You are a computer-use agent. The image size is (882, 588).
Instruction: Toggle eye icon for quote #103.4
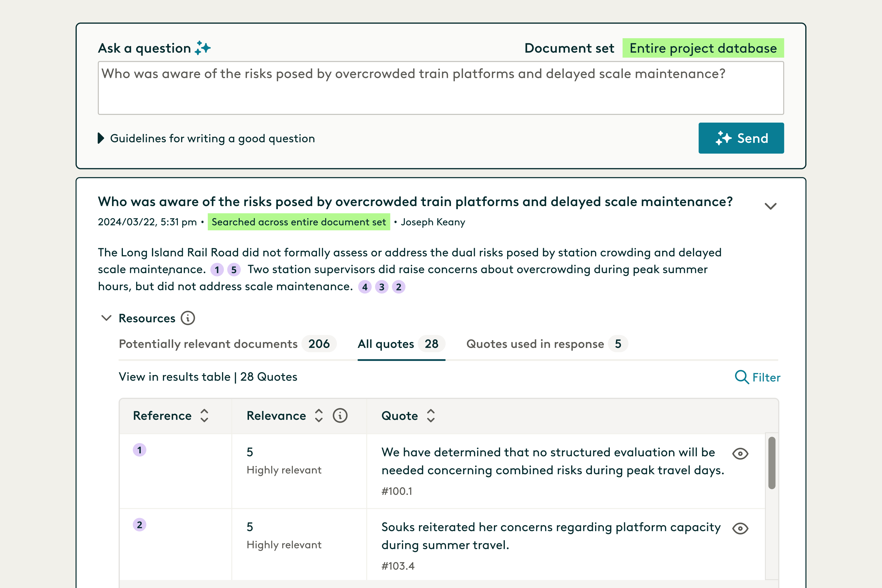(740, 528)
